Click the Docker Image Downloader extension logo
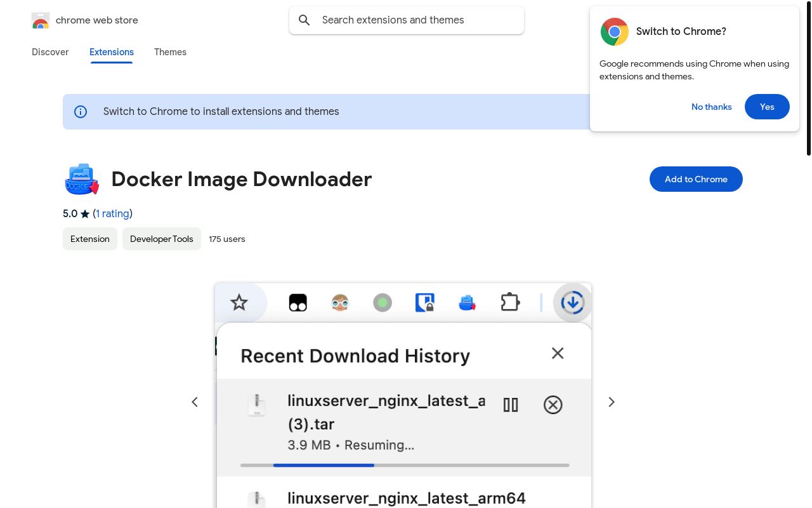This screenshot has height=508, width=812. (82, 179)
